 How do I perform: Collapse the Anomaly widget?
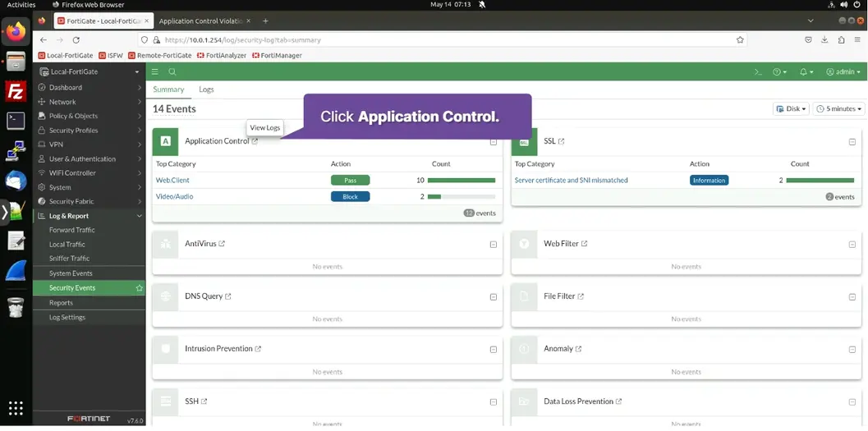point(852,350)
